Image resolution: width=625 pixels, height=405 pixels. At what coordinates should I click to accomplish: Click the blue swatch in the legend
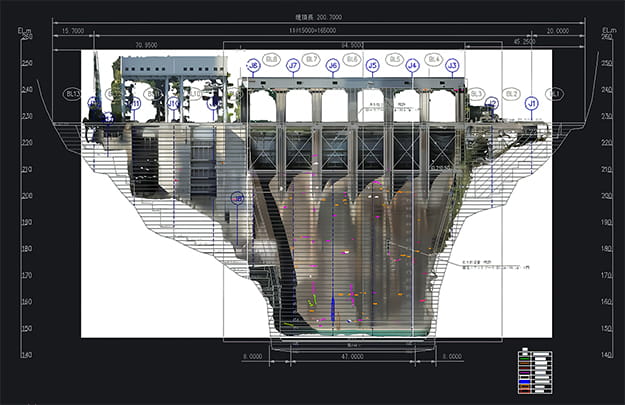(526, 379)
